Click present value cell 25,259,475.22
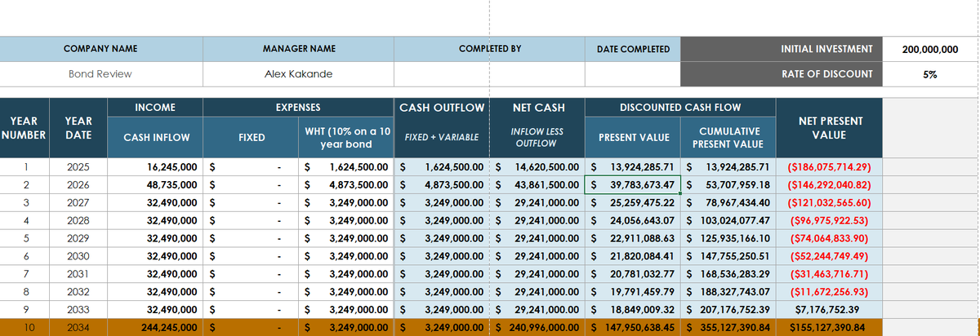This screenshot has width=980, height=336. pyautogui.click(x=633, y=202)
